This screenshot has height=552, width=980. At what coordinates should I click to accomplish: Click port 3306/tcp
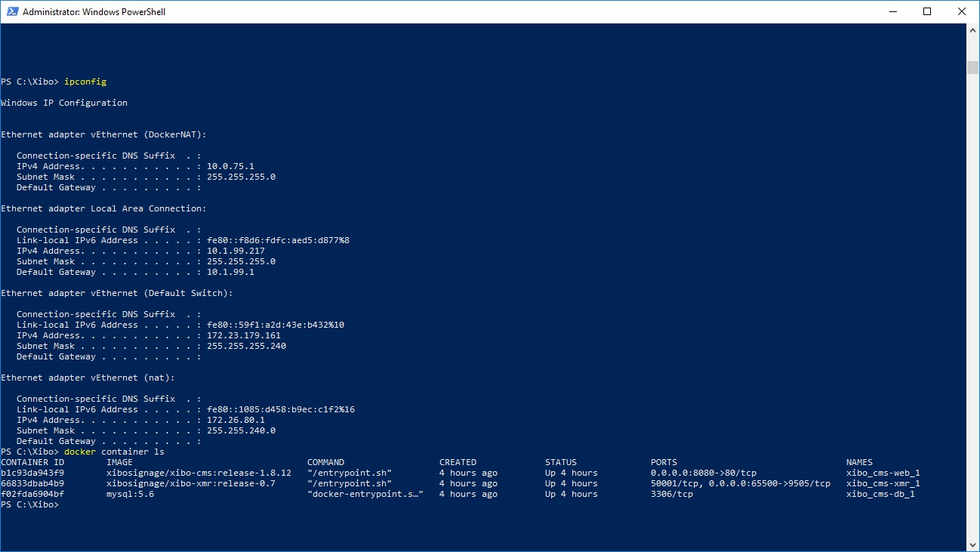coord(672,494)
